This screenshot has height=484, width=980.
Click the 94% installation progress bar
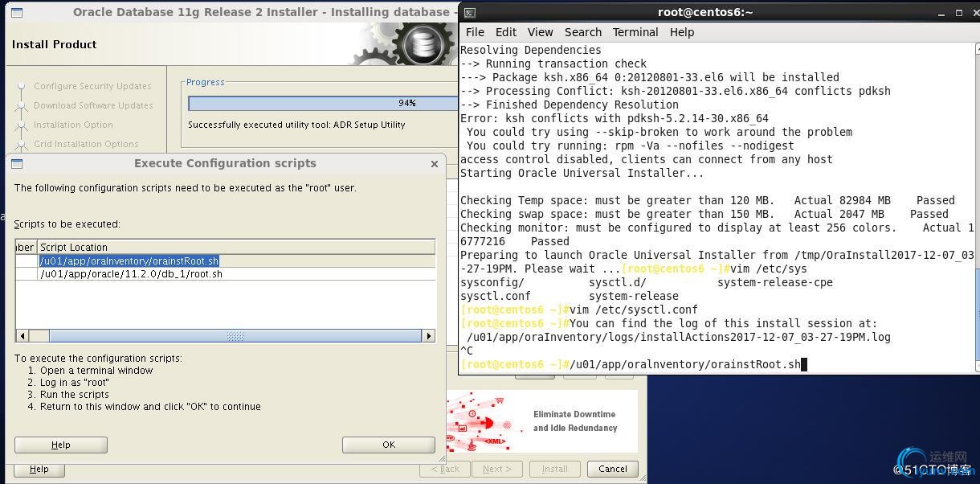(x=323, y=103)
